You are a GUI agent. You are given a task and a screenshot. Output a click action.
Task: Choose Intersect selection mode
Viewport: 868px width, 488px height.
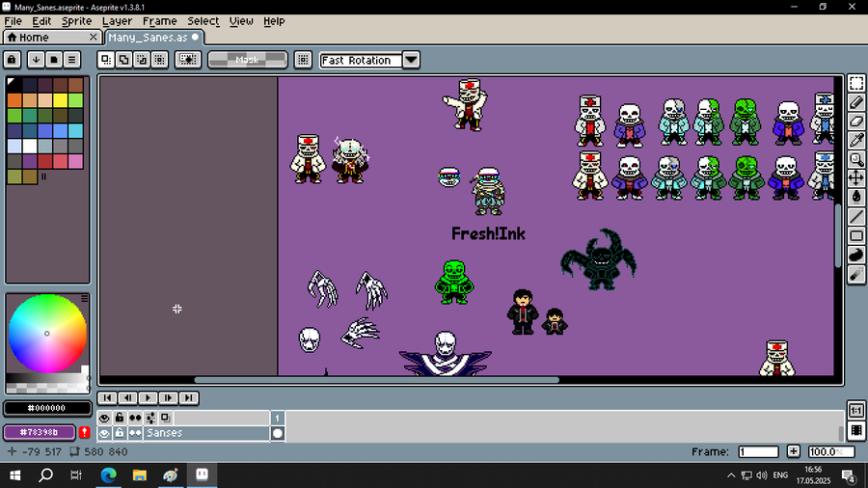pos(159,60)
